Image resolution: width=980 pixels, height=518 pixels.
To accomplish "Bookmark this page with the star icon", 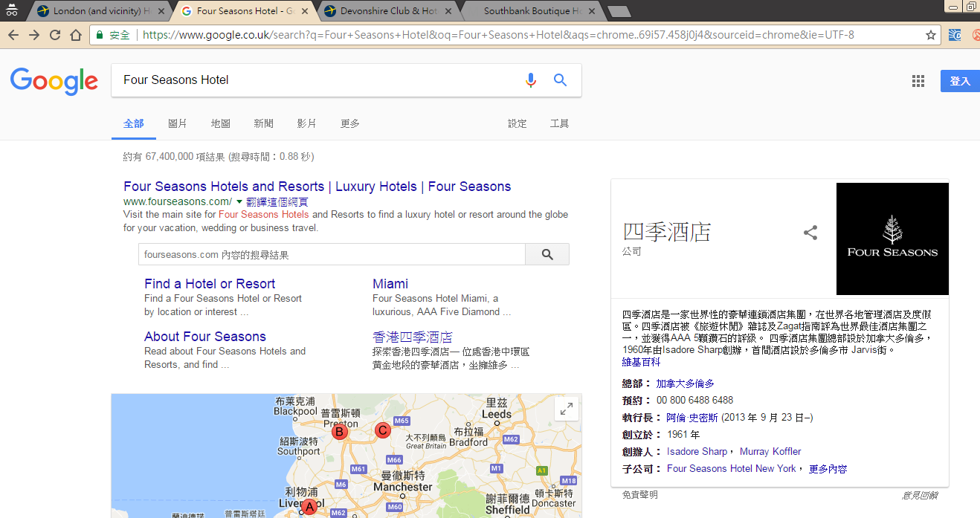I will point(931,35).
